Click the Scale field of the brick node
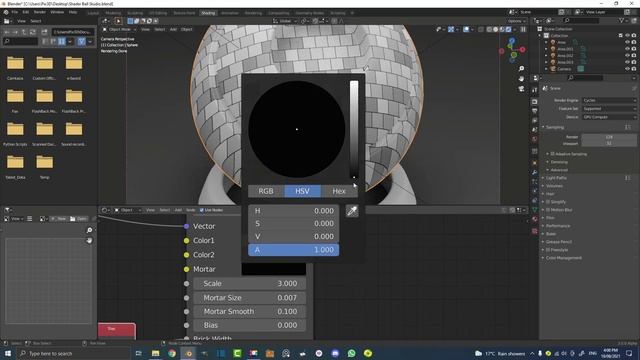640x360 pixels. tap(249, 283)
